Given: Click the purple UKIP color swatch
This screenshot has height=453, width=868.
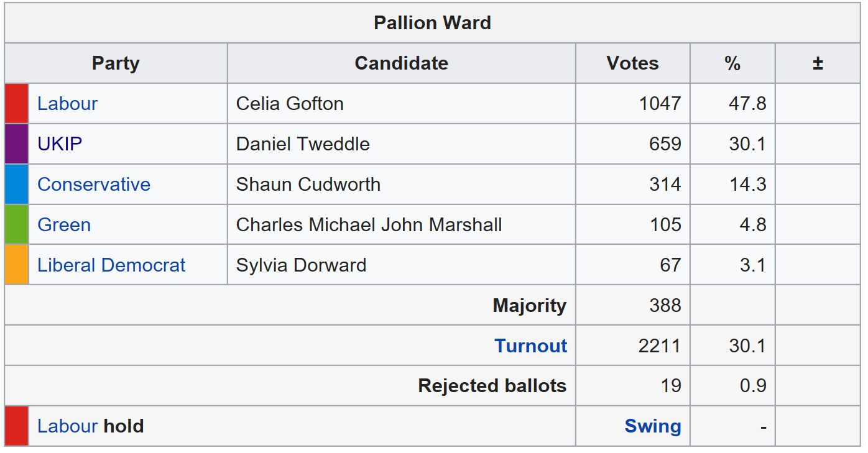Looking at the screenshot, I should 17,144.
